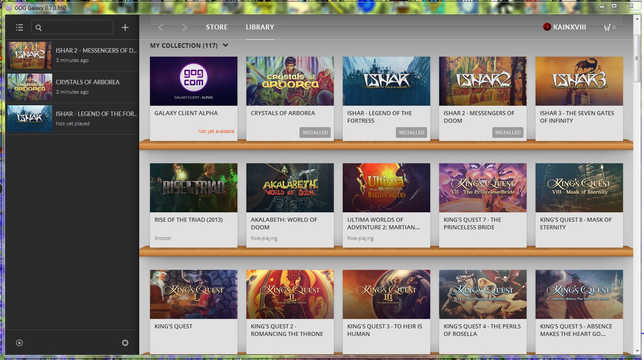Open settings gear in the sidebar
The height and width of the screenshot is (360, 644).
click(x=125, y=343)
